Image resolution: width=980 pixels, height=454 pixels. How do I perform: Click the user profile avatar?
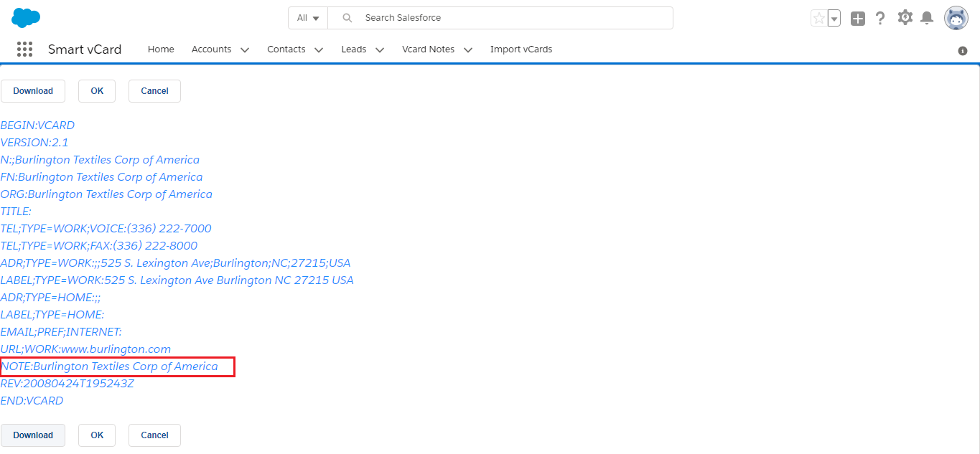pyautogui.click(x=956, y=18)
